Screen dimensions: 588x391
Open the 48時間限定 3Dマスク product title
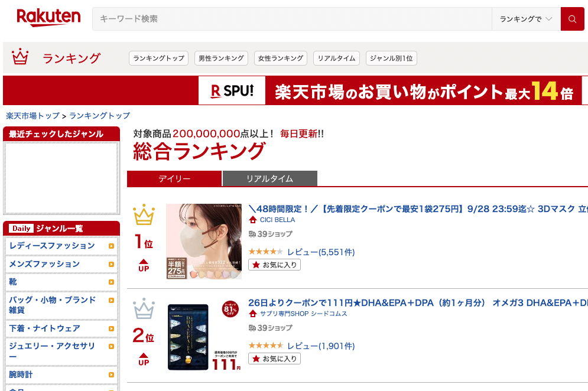tap(418, 209)
